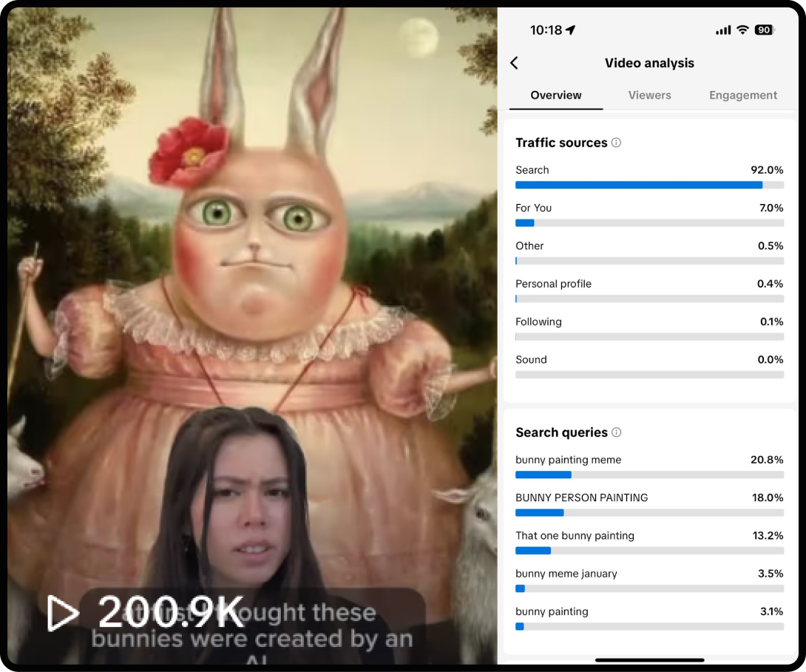The image size is (806, 672).
Task: Click the 'Search queries' heading
Action: click(561, 432)
